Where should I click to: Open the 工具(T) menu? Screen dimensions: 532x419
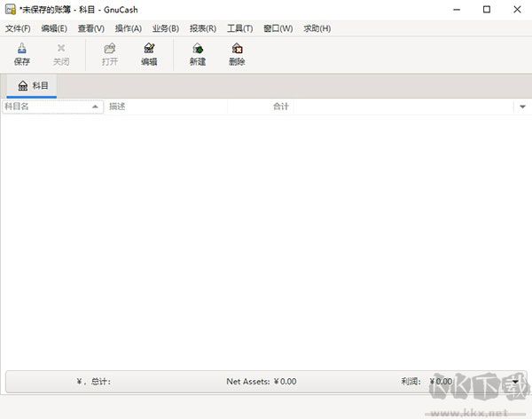pos(240,28)
